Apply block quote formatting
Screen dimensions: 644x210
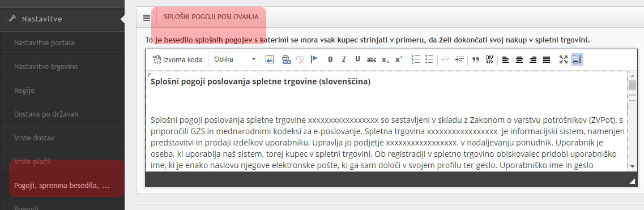point(476,59)
